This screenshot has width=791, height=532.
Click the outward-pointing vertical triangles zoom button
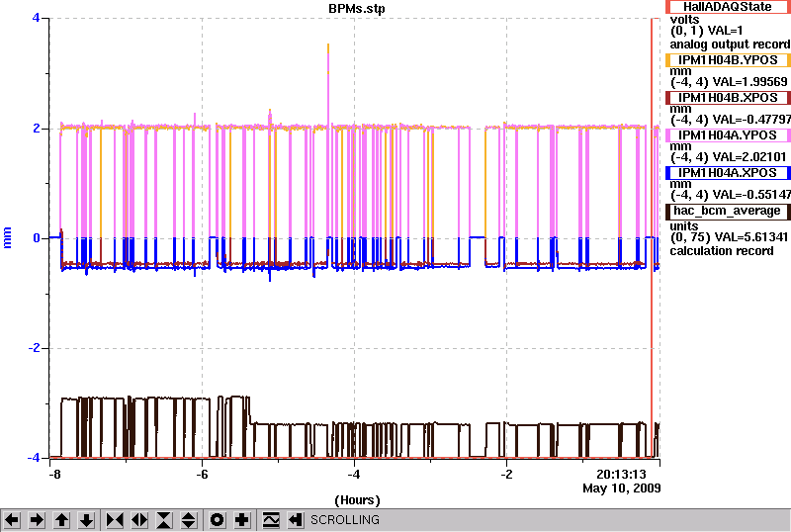[189, 520]
